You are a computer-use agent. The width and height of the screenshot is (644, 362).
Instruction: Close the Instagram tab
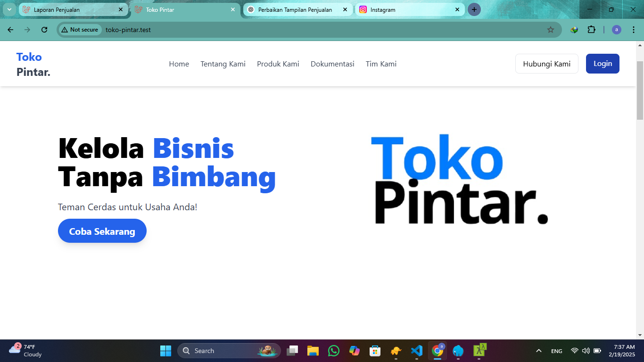pos(457,9)
